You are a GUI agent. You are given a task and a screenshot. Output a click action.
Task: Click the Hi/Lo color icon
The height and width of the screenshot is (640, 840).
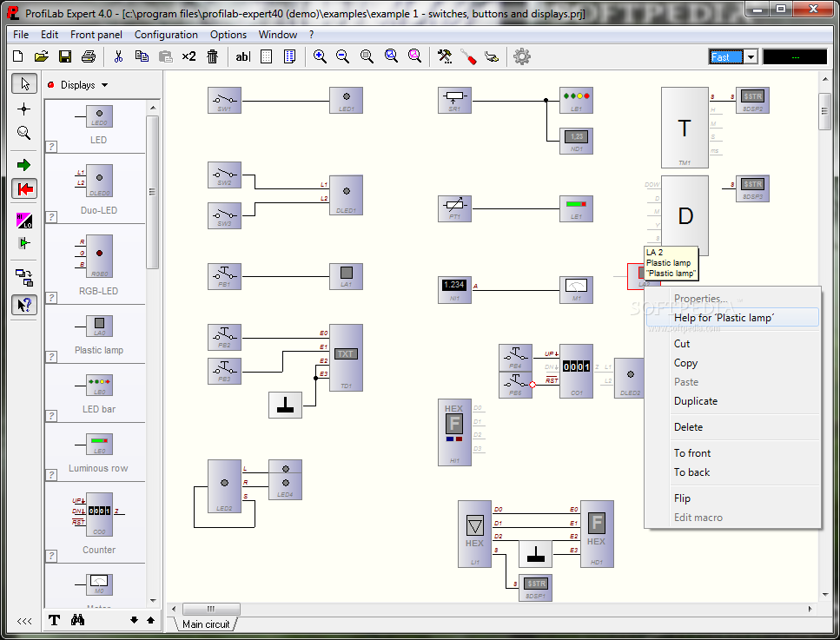tap(24, 220)
